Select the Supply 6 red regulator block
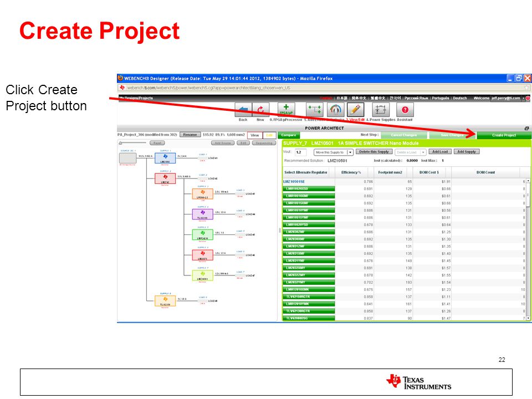Viewport: 532px width, 399px height. [203, 255]
